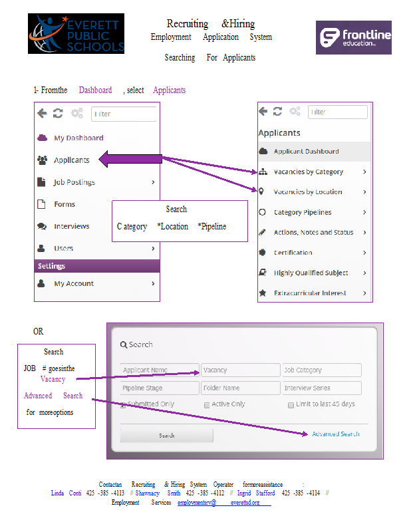Click the Everett Public Schools logo
This screenshot has height=532, width=411.
(76, 34)
